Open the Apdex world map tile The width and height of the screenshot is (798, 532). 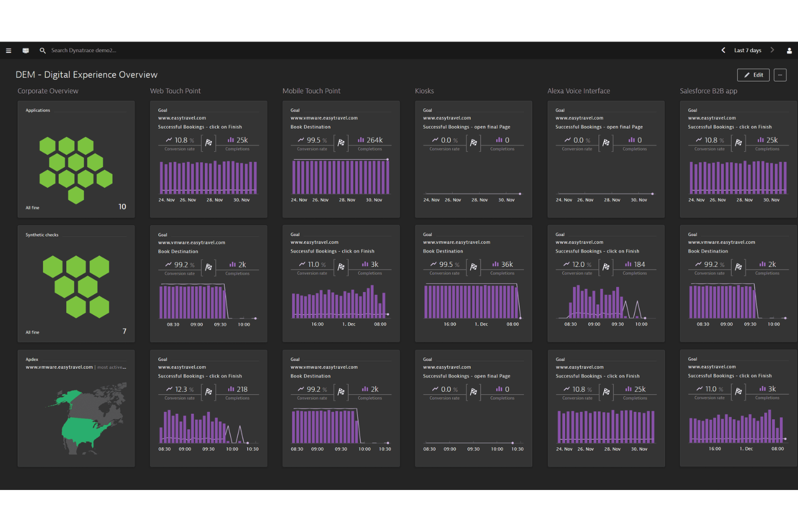tap(76, 408)
